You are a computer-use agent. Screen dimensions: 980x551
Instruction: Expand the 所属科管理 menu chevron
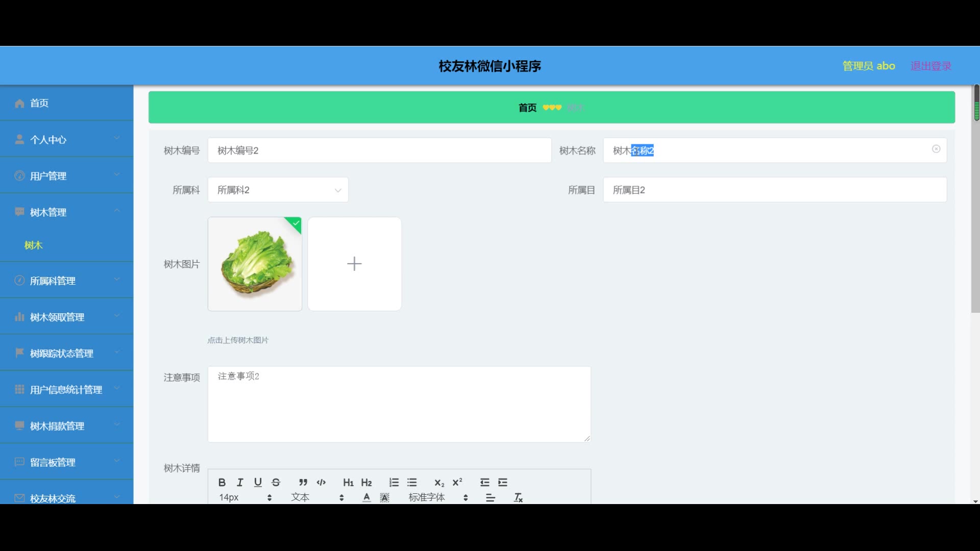[117, 279]
